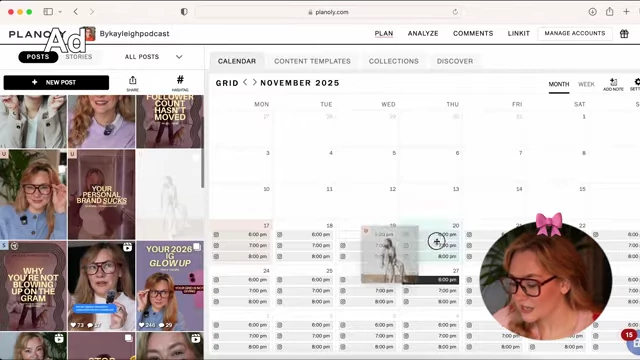The width and height of the screenshot is (640, 360).
Task: Select highlighted 6:00 pm slot on Thursday 27
Action: 430,280
